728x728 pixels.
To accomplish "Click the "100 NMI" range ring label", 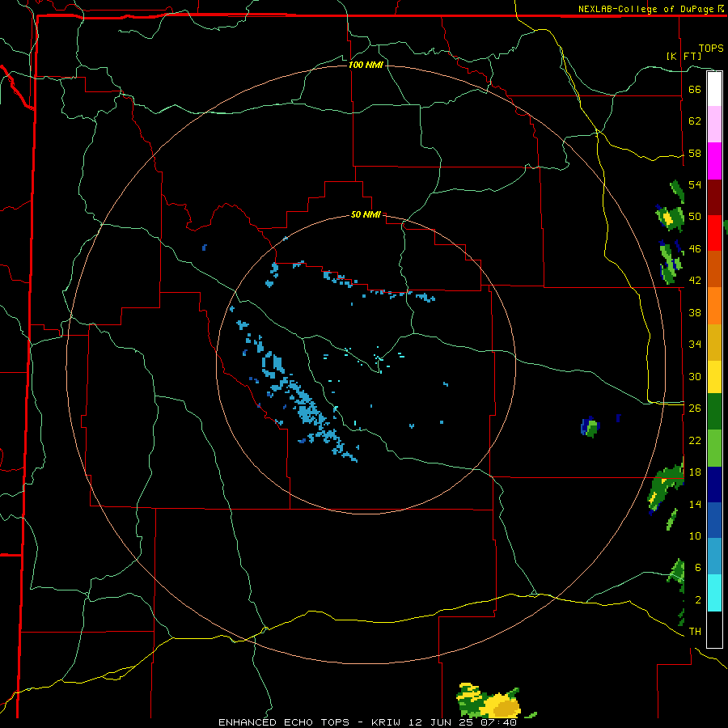I will click(x=366, y=65).
